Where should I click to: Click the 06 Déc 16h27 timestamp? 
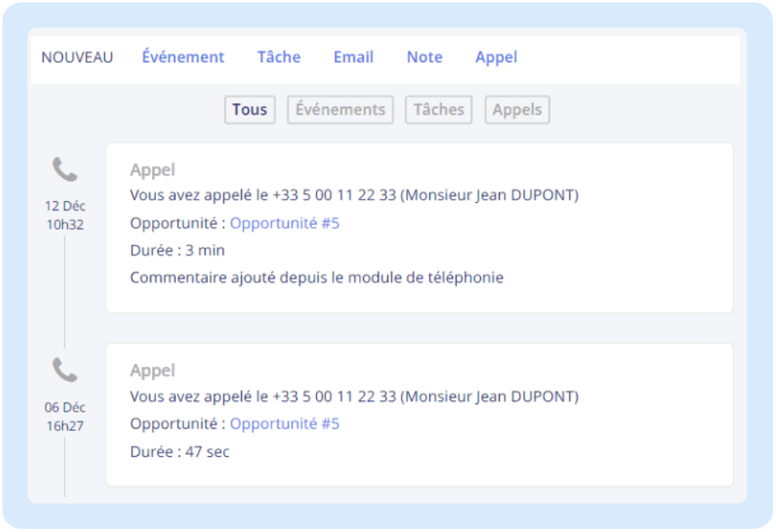65,416
